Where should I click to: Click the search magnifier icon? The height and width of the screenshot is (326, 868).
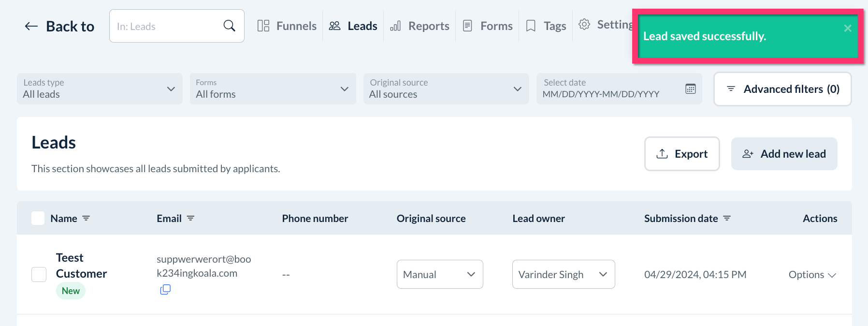229,26
